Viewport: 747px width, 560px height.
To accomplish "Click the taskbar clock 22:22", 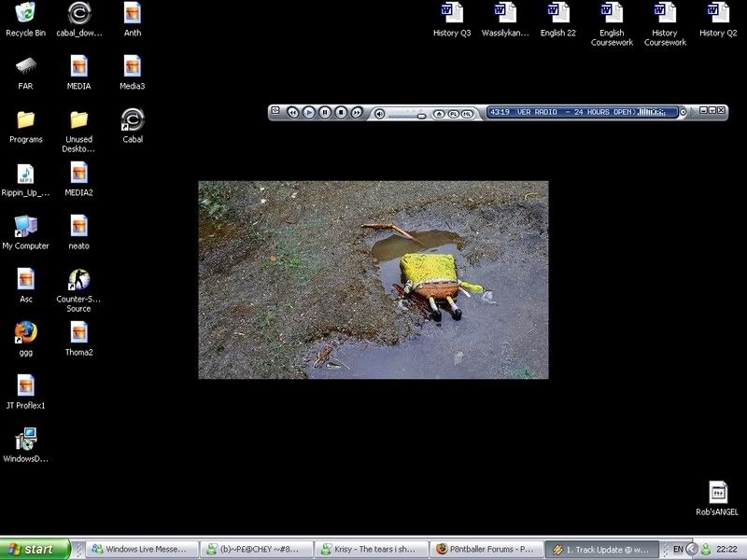I will [726, 550].
